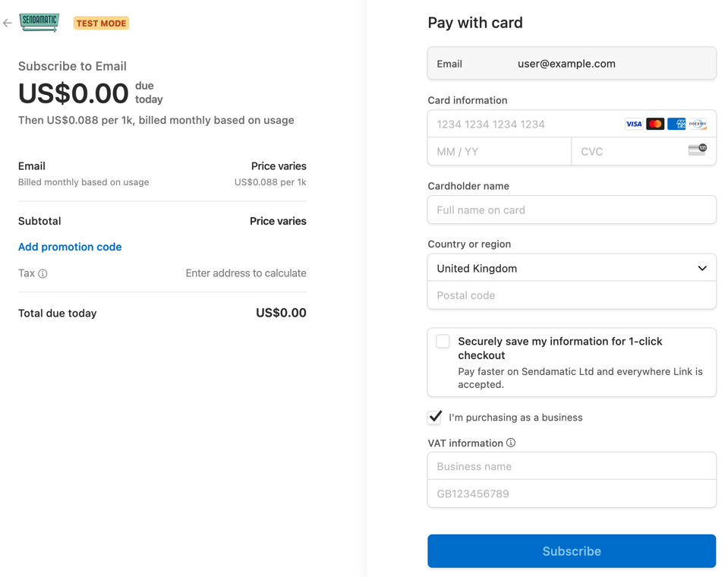This screenshot has width=728, height=577.
Task: Click the Postal code field
Action: [572, 295]
